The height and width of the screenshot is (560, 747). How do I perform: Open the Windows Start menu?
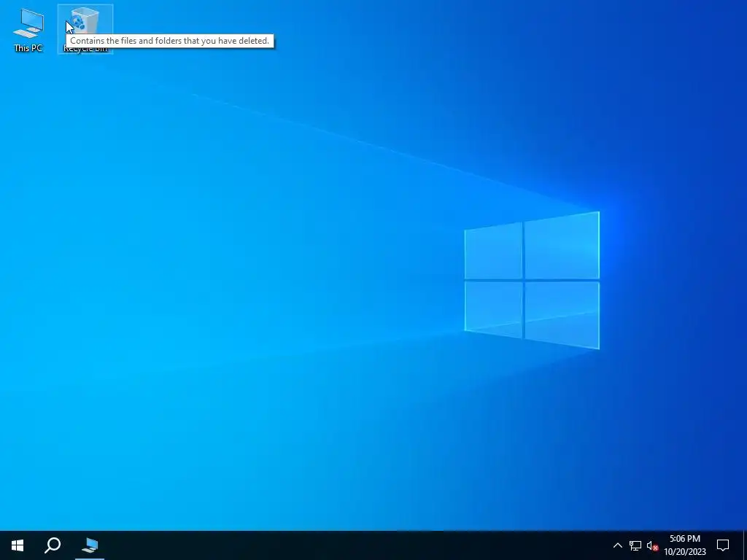coord(18,545)
